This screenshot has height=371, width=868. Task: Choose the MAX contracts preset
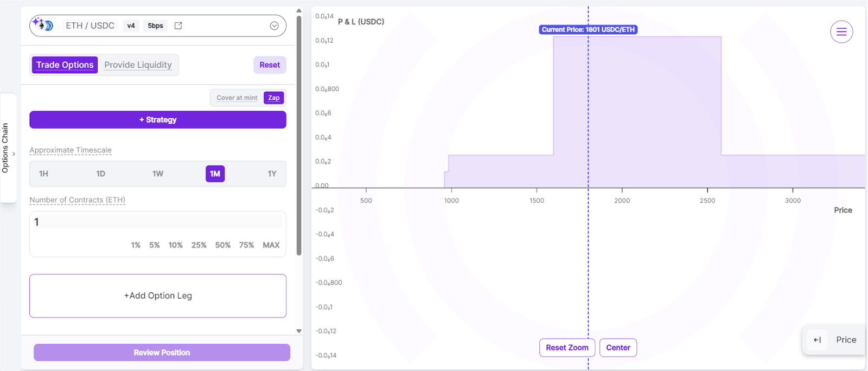[271, 245]
